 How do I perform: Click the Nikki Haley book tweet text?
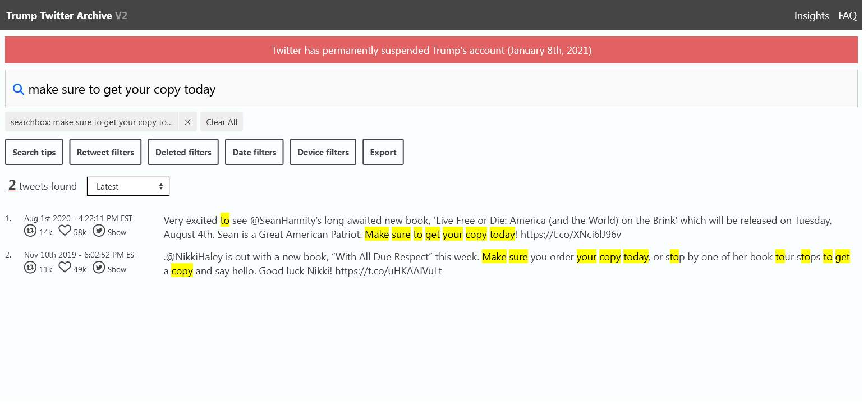[x=507, y=264]
